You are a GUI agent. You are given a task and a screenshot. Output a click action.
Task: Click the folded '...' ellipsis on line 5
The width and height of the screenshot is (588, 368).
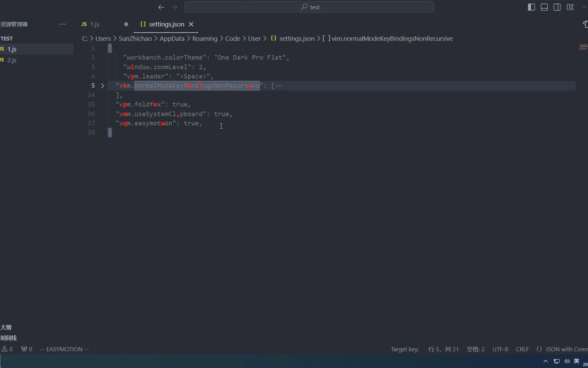click(279, 86)
